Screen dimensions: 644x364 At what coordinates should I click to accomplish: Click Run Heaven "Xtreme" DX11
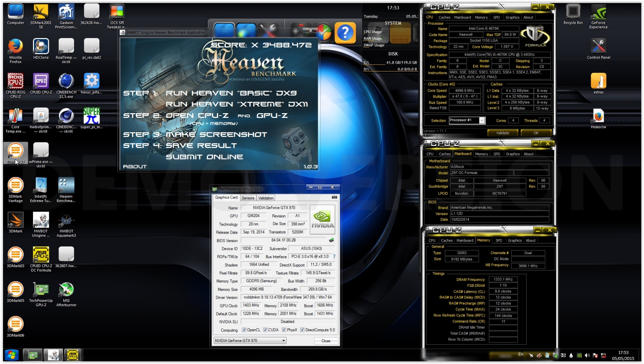[x=237, y=104]
